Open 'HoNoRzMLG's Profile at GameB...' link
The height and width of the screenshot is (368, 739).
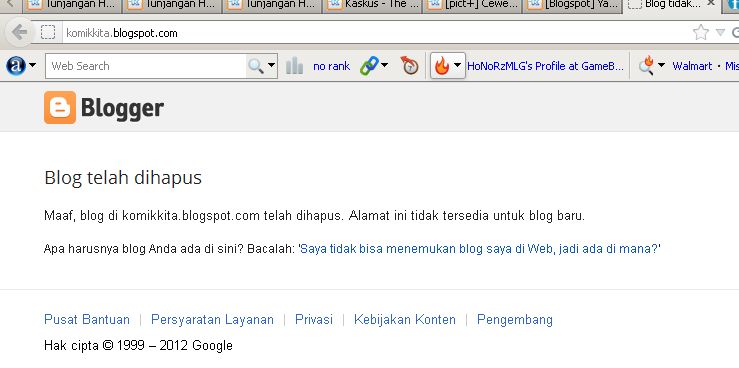tap(545, 66)
